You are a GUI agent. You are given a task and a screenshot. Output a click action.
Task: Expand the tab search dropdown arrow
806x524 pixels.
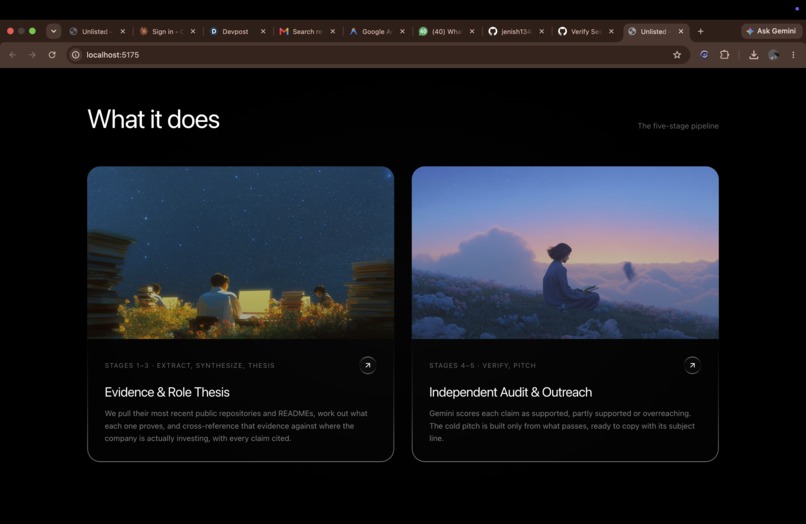click(x=53, y=31)
